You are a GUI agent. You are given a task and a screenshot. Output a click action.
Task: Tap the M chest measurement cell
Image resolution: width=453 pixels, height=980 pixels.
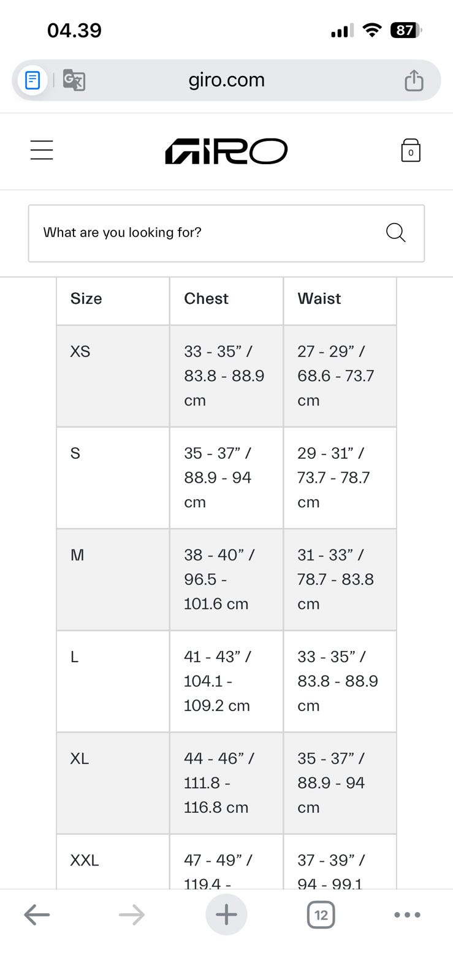[226, 579]
